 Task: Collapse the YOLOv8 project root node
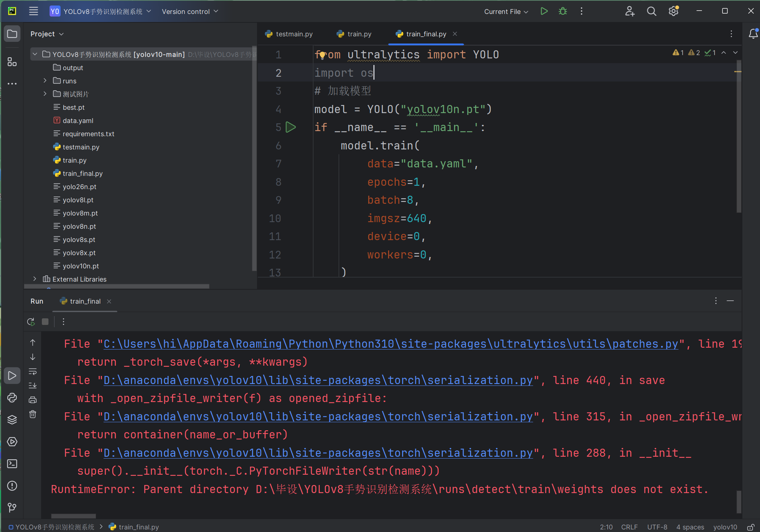pos(35,54)
